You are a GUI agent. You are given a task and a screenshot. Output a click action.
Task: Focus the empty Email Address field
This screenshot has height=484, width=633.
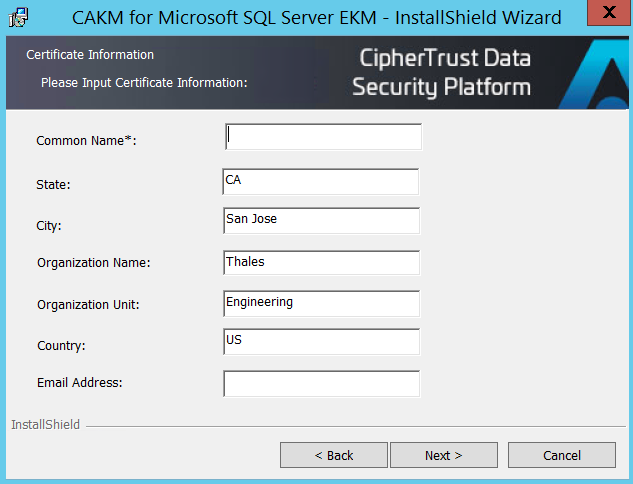coord(321,384)
